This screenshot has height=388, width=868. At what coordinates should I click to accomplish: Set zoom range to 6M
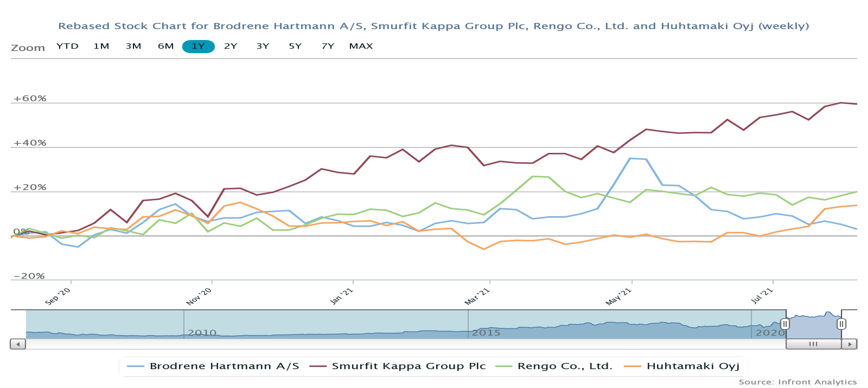click(166, 46)
